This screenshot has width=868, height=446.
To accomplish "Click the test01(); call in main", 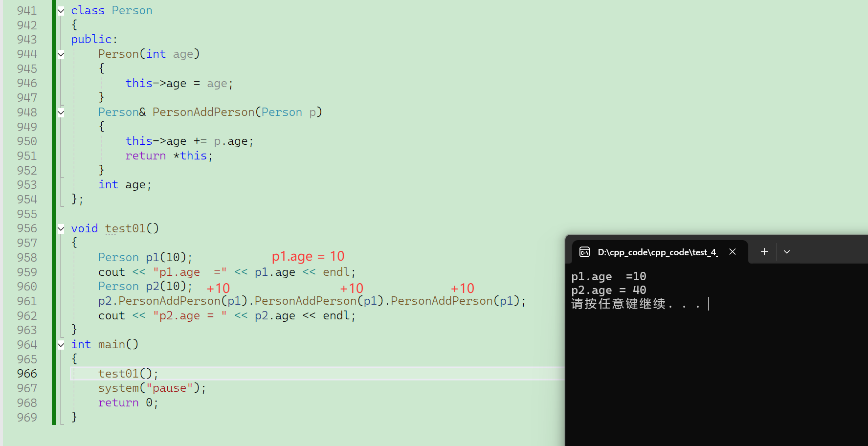I will pos(128,374).
